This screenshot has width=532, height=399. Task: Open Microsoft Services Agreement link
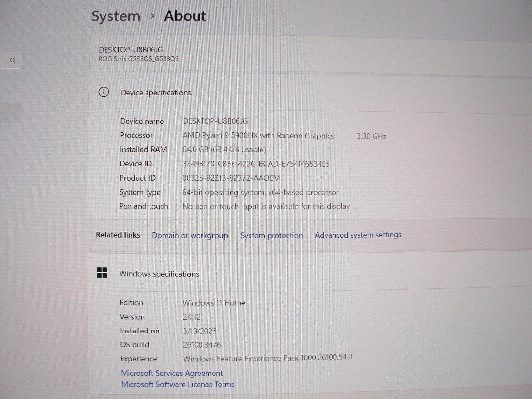tap(172, 373)
